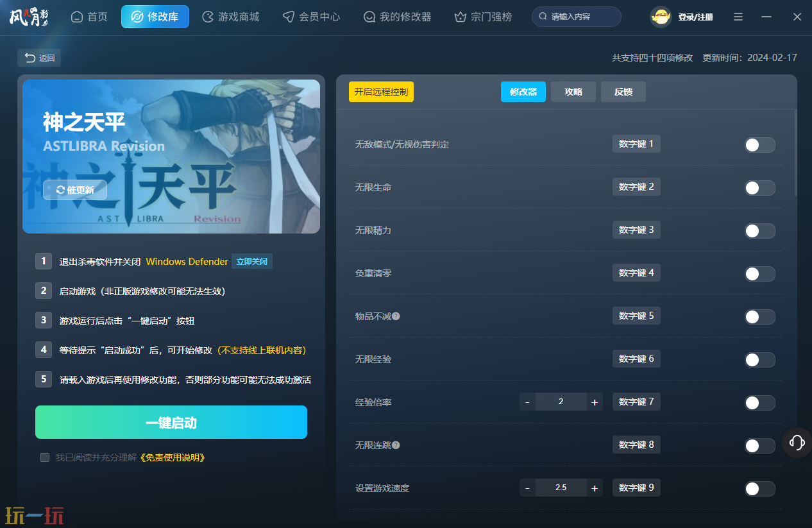Open 《免责使用说明》 link

tap(173, 457)
